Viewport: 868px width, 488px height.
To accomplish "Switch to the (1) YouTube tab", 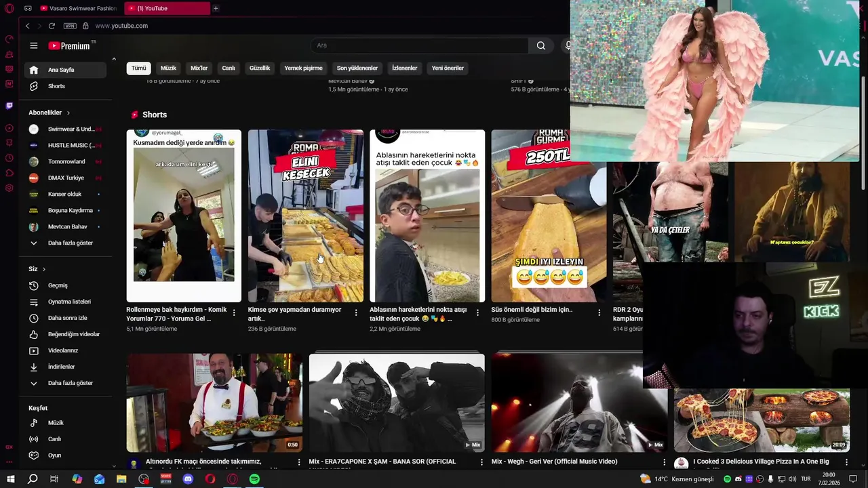I will 167,8.
